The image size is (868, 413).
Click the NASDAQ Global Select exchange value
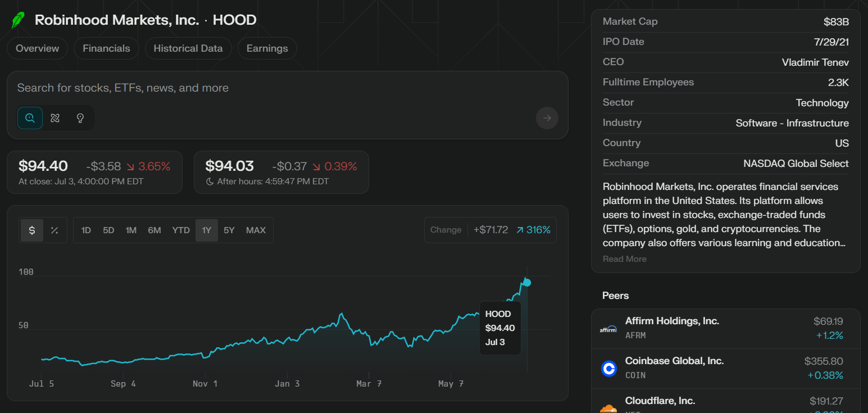pyautogui.click(x=796, y=164)
